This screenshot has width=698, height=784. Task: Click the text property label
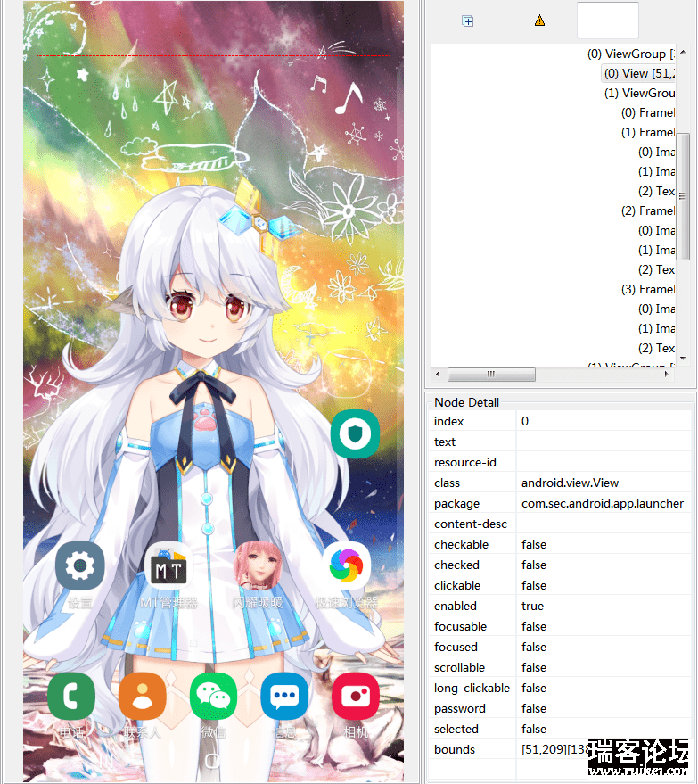(445, 442)
